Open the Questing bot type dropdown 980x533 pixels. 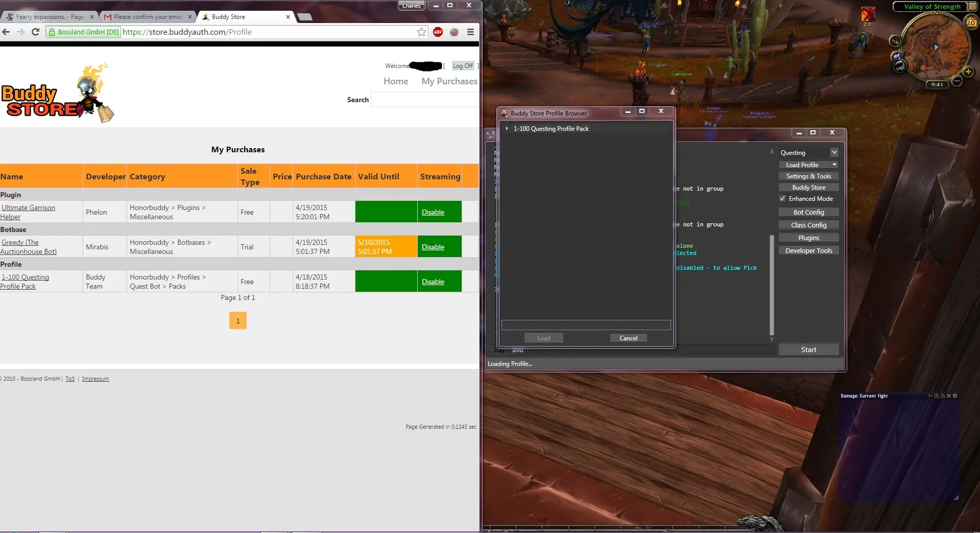pos(834,152)
